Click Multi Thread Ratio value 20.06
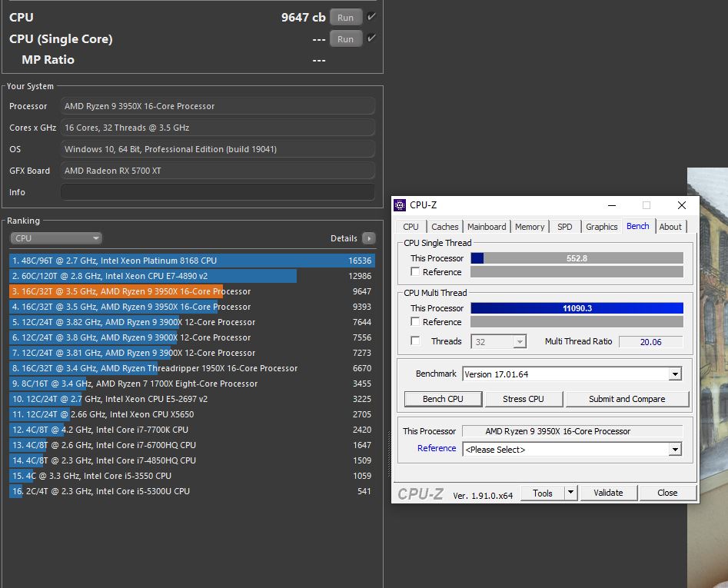 click(x=650, y=342)
